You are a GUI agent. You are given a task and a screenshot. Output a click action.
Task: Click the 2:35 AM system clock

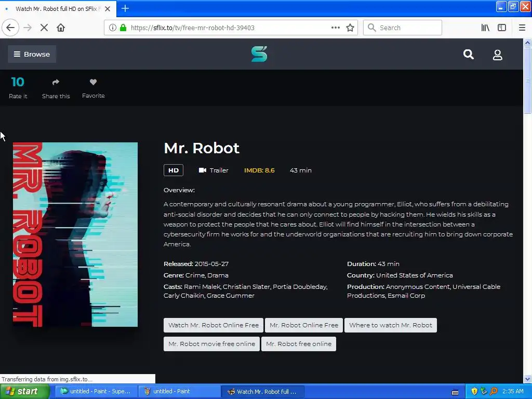pyautogui.click(x=513, y=391)
